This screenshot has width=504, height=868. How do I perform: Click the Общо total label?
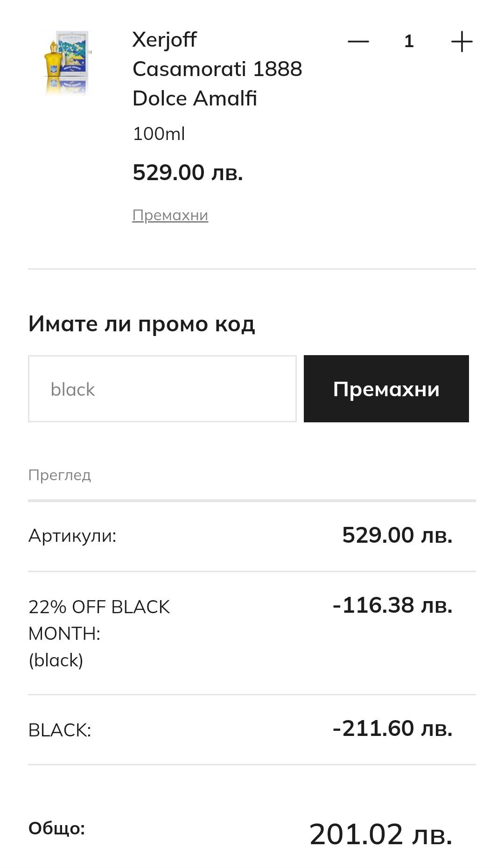pos(56,828)
